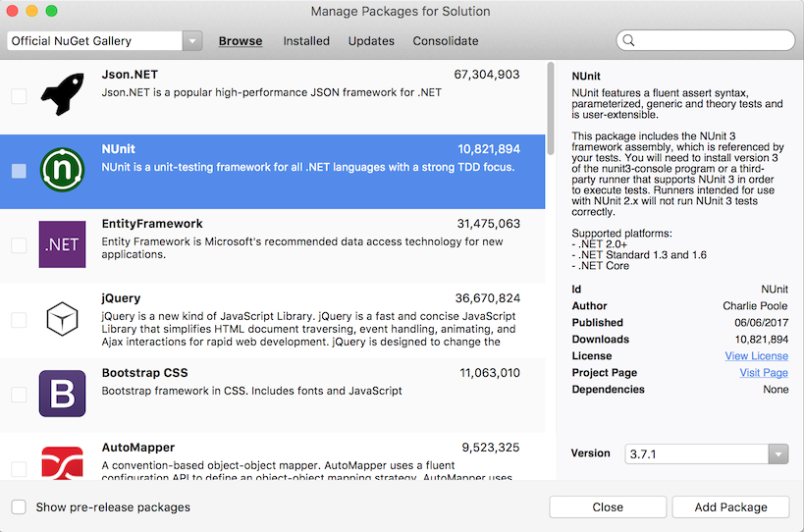The image size is (804, 532).
Task: Tick the Bootstrap CSS package checkbox
Action: tap(19, 395)
